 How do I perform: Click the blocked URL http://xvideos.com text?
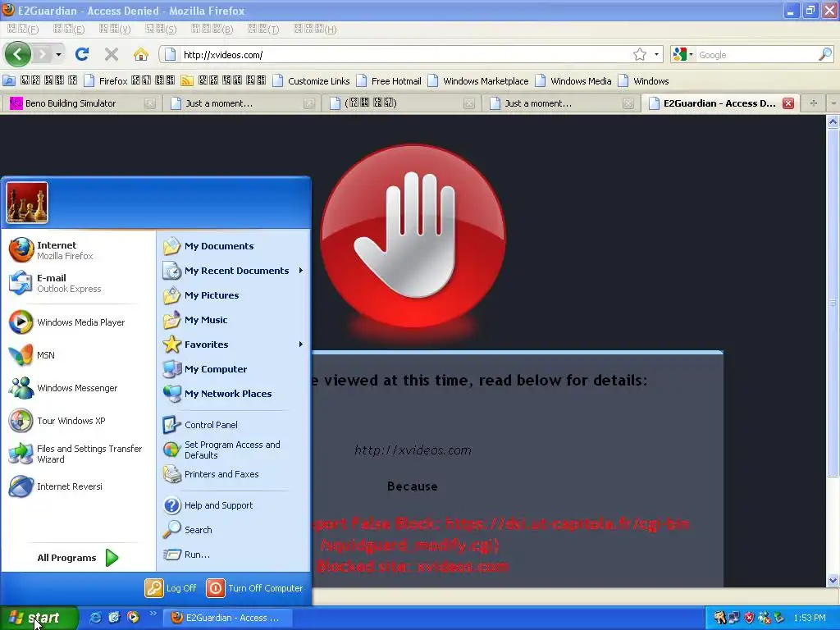click(413, 450)
